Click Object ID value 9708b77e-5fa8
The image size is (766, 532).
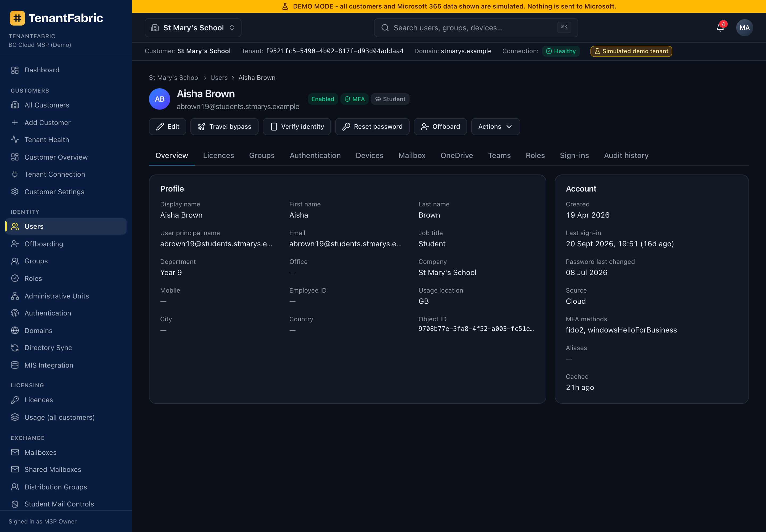pos(476,329)
